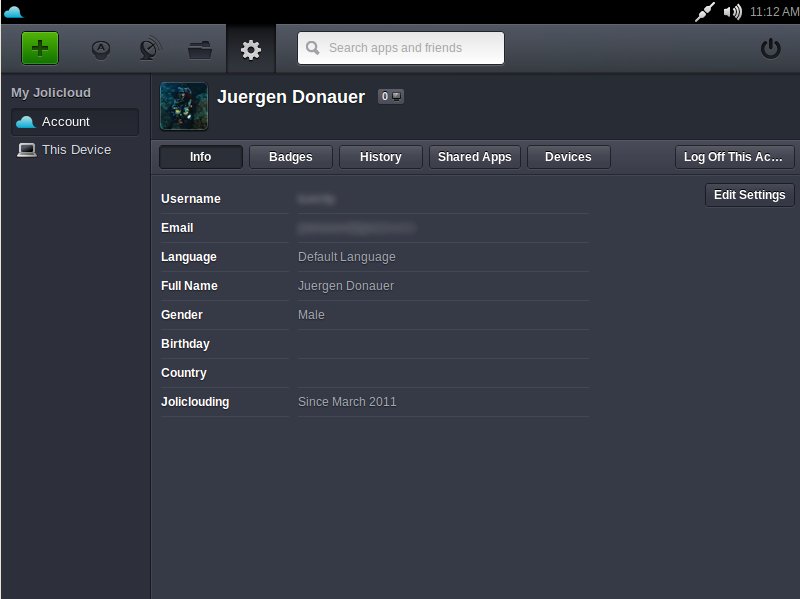Viewport: 800px width, 599px height.
Task: Click the Jolicloud cloud logo in top bar
Action: coord(13,12)
